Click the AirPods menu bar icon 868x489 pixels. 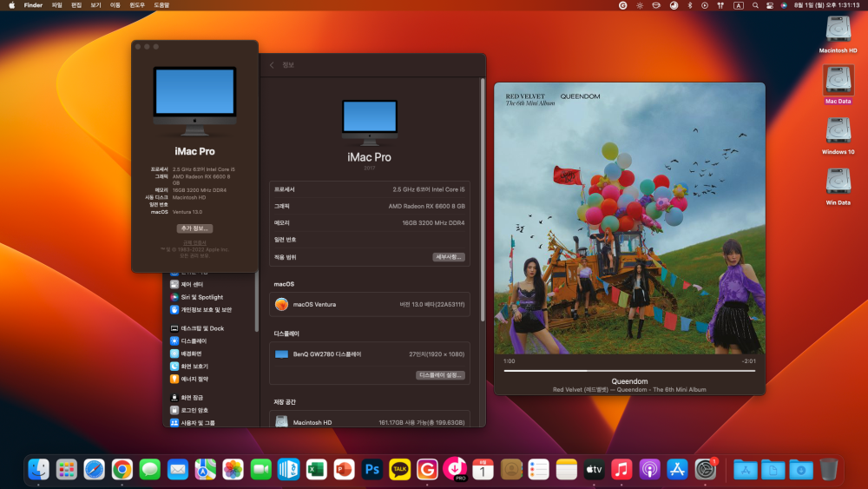click(x=720, y=5)
